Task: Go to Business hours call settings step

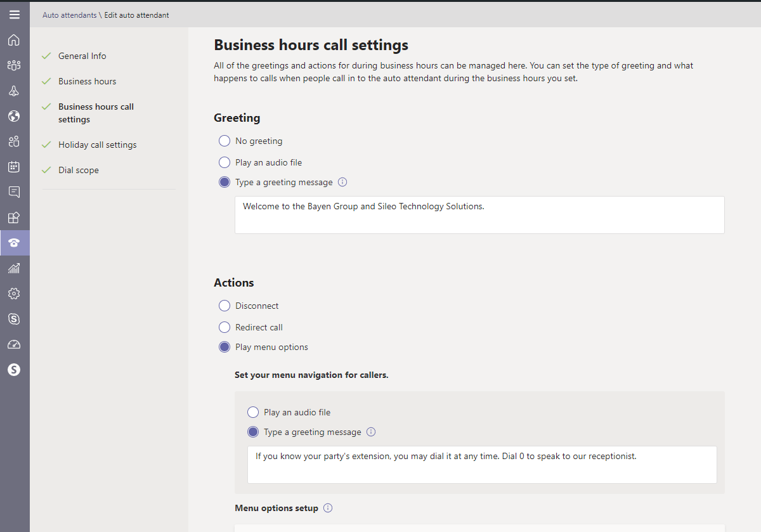Action: pos(96,113)
